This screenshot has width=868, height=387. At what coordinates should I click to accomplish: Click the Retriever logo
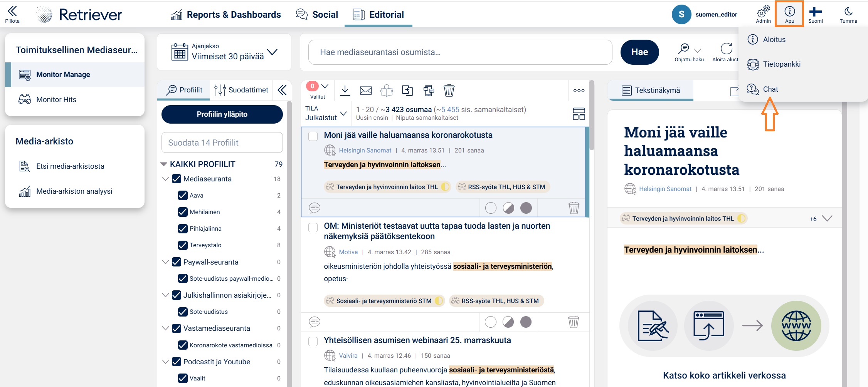[x=79, y=15]
